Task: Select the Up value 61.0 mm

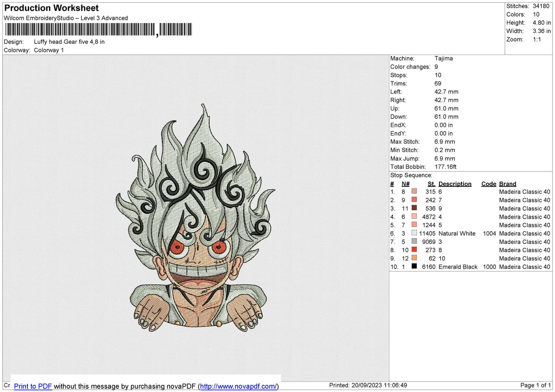Action: pos(447,108)
